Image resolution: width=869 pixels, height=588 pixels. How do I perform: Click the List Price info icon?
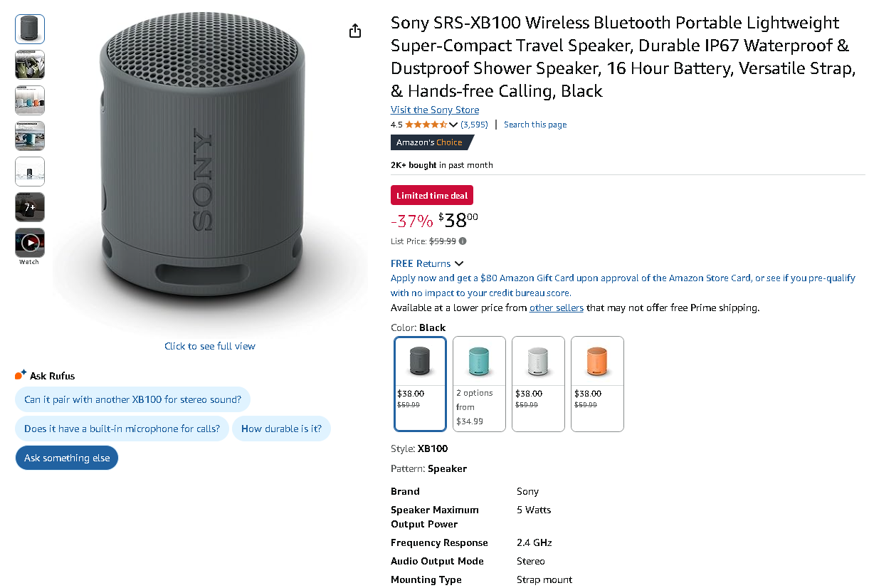(x=463, y=241)
